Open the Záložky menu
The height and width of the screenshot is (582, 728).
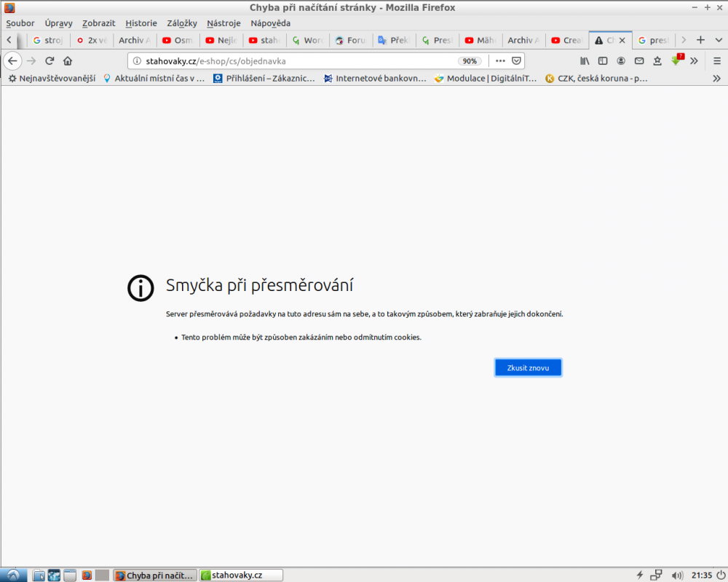[182, 23]
